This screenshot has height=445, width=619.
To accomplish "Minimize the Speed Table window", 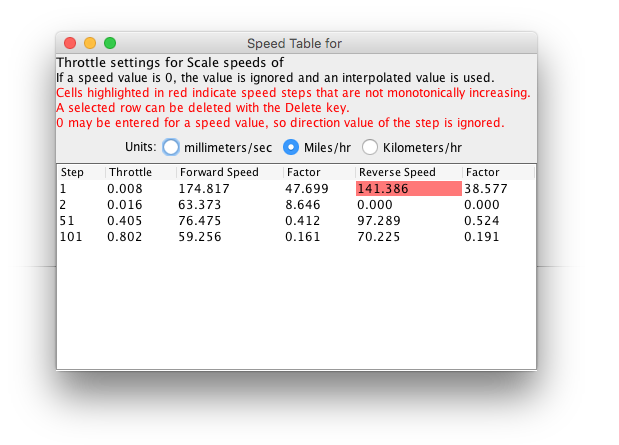I will tap(90, 43).
